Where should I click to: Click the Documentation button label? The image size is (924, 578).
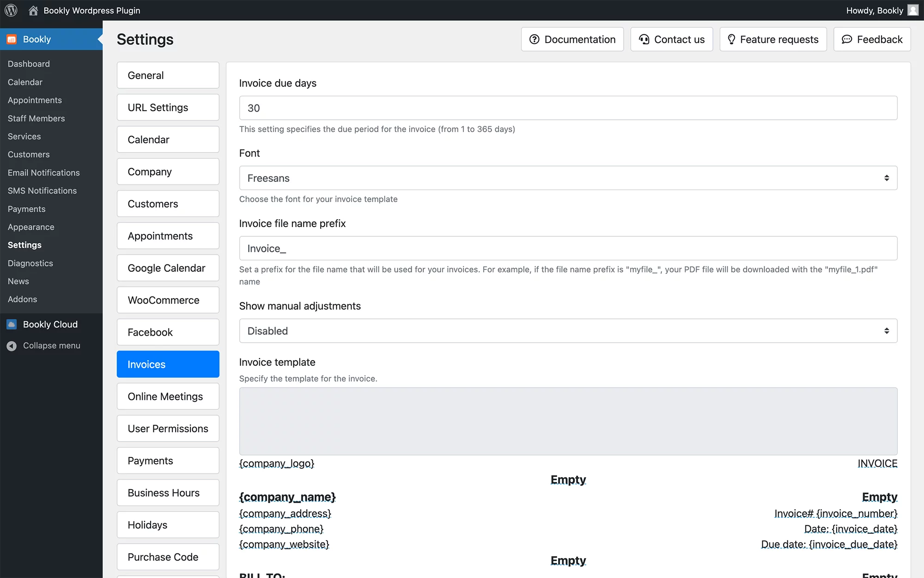(x=580, y=39)
